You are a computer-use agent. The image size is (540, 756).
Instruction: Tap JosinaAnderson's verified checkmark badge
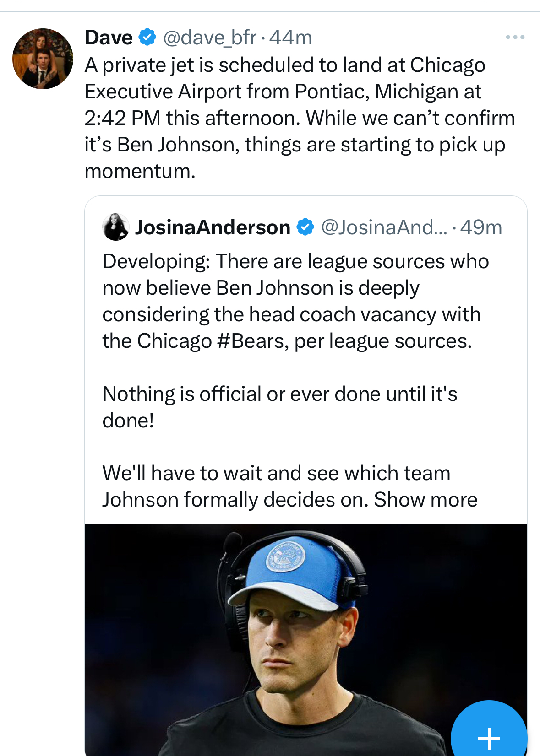coord(305,227)
